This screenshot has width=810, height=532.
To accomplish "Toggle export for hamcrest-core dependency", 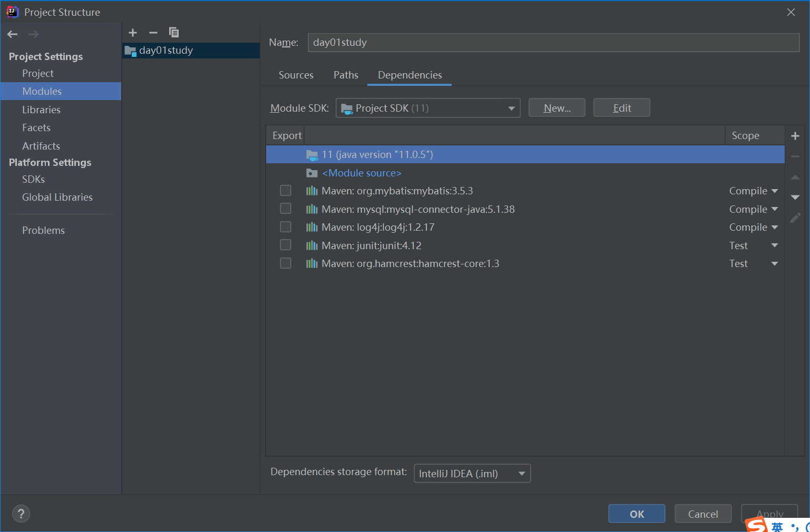I will click(x=286, y=263).
